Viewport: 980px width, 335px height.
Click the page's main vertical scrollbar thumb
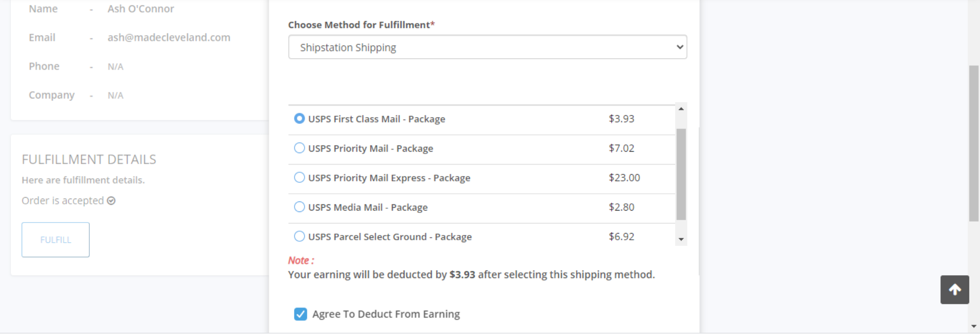click(x=974, y=144)
